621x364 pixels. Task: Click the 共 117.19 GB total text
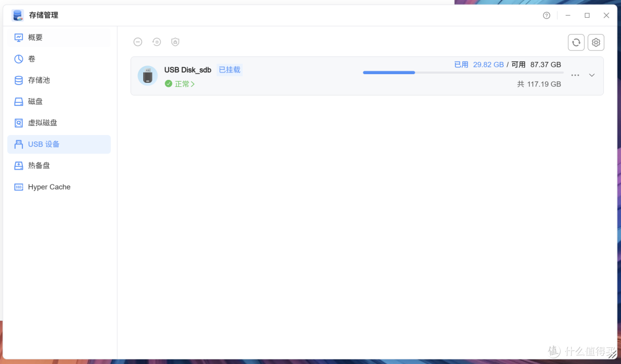coord(539,84)
